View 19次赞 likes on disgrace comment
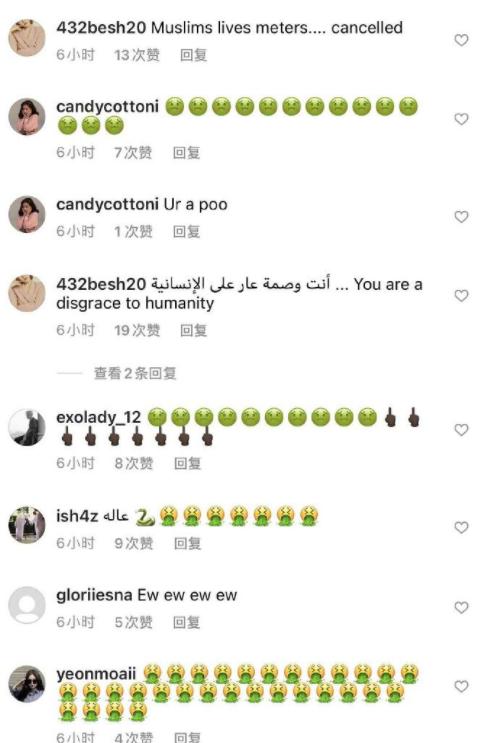This screenshot has height=743, width=489. [x=137, y=330]
